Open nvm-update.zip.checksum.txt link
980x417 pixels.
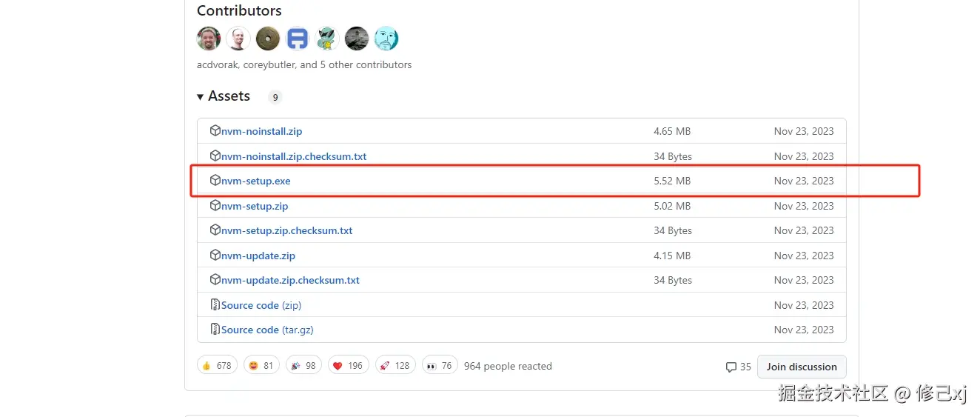[x=290, y=280]
